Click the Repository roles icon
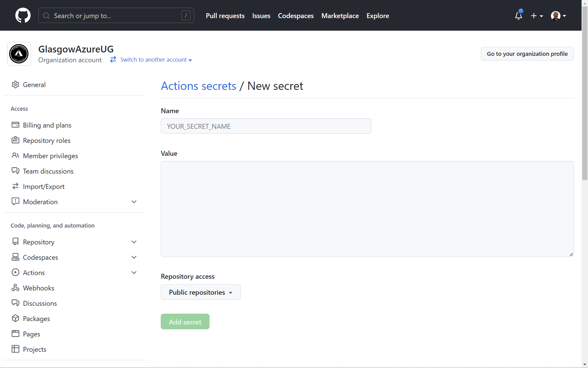588x368 pixels. coord(16,140)
